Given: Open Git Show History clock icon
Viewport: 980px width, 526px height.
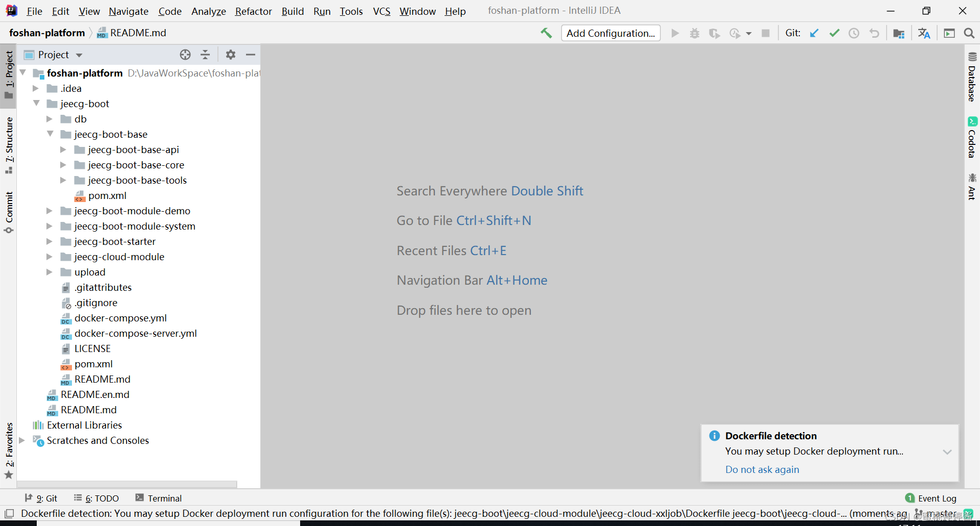Looking at the screenshot, I should [854, 33].
